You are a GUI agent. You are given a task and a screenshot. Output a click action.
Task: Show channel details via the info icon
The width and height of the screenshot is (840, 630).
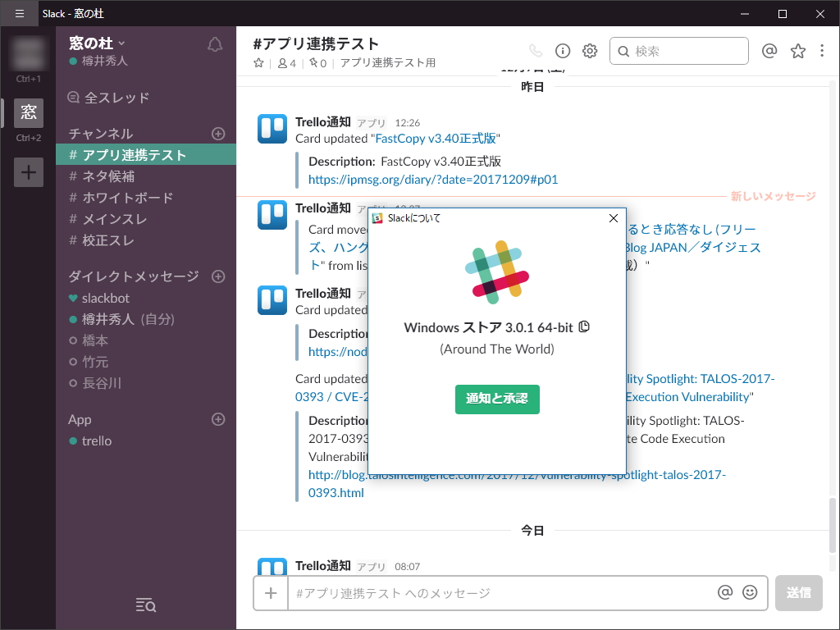562,50
